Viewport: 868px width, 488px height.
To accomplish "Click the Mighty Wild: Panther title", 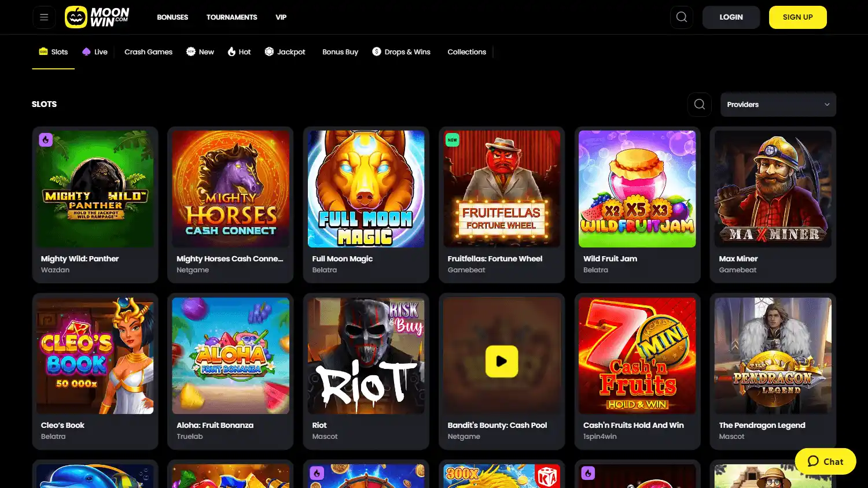I will [80, 258].
